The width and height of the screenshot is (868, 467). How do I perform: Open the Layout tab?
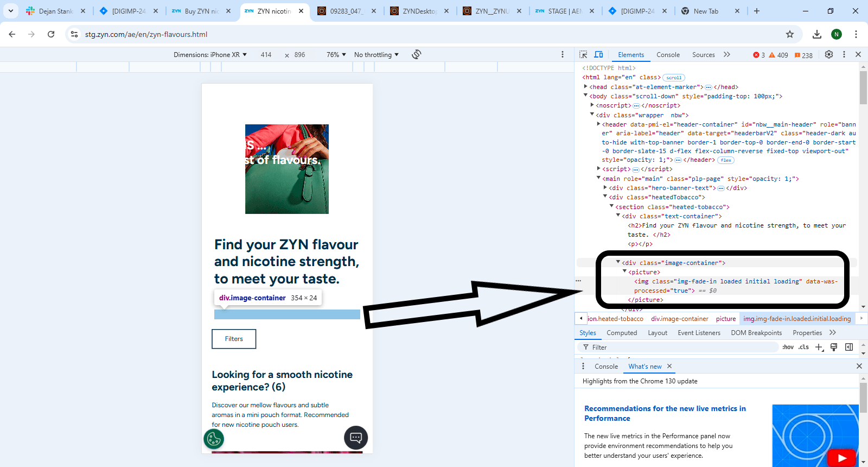[x=658, y=333]
